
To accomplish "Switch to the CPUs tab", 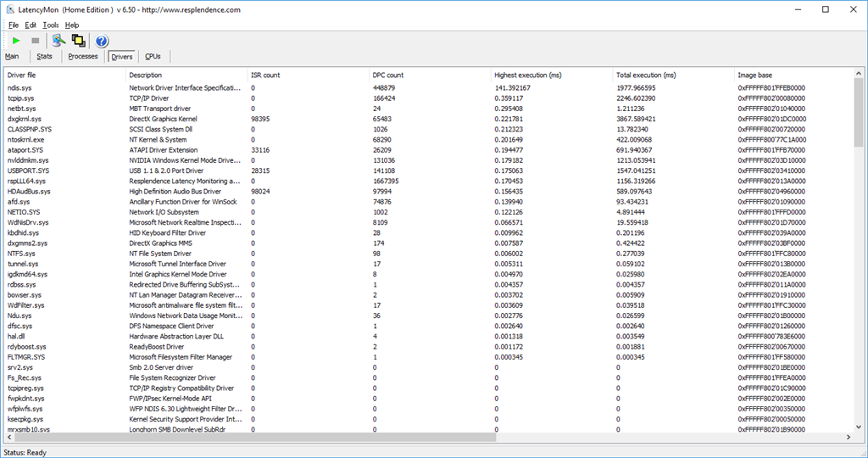I will [x=153, y=57].
